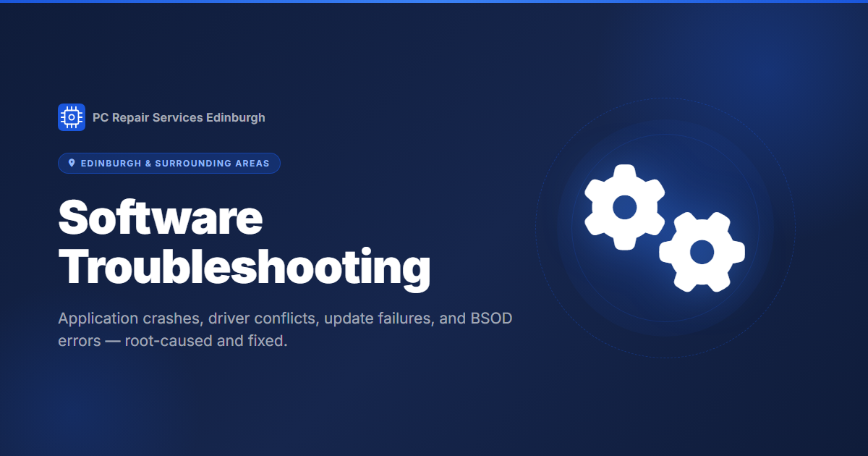Click the lower-right white gear icon

pos(702,252)
